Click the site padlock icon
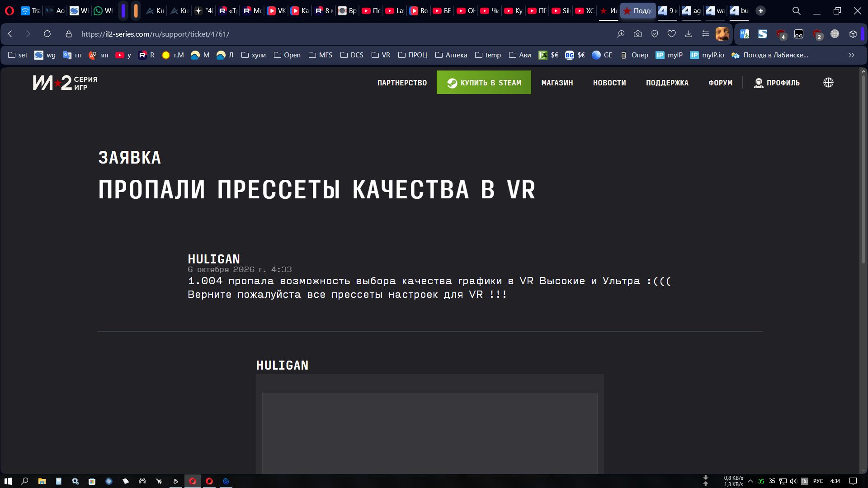This screenshot has height=488, width=868. pos(69,34)
